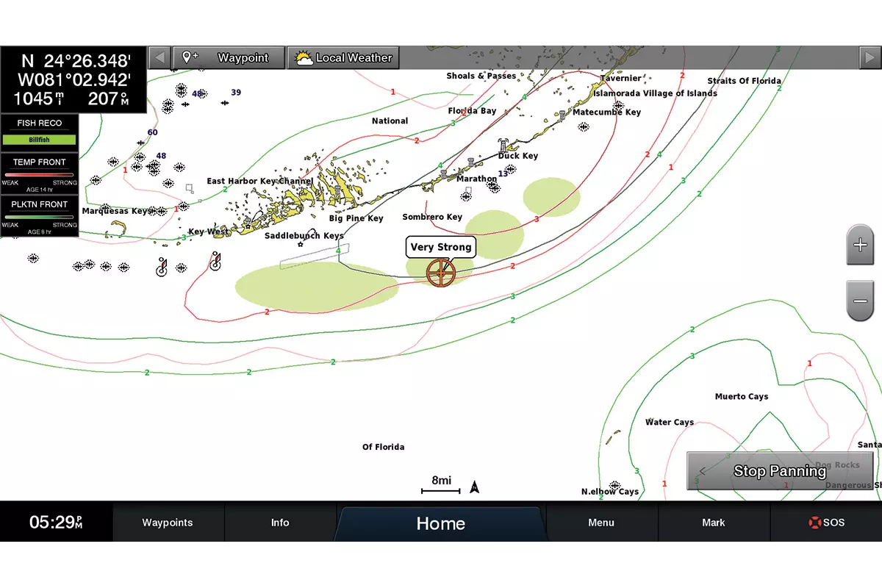Click the East Harbor Key Channel label
The image size is (882, 588).
tap(260, 181)
